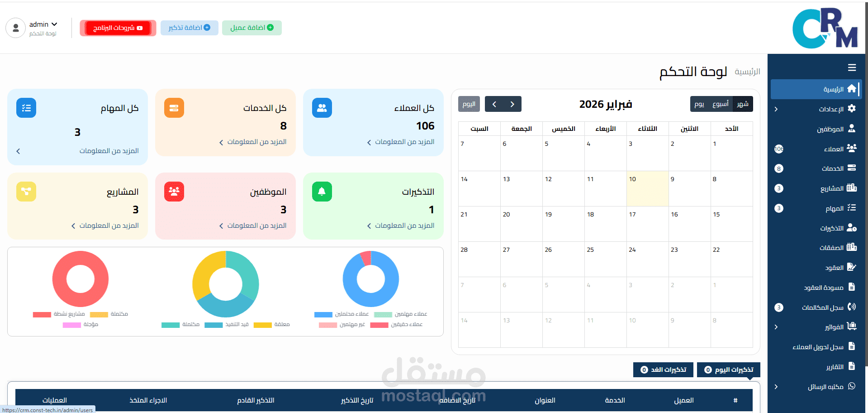Switch calendar to أسبوع week view
Screen dimensions: 868x413
pos(720,104)
